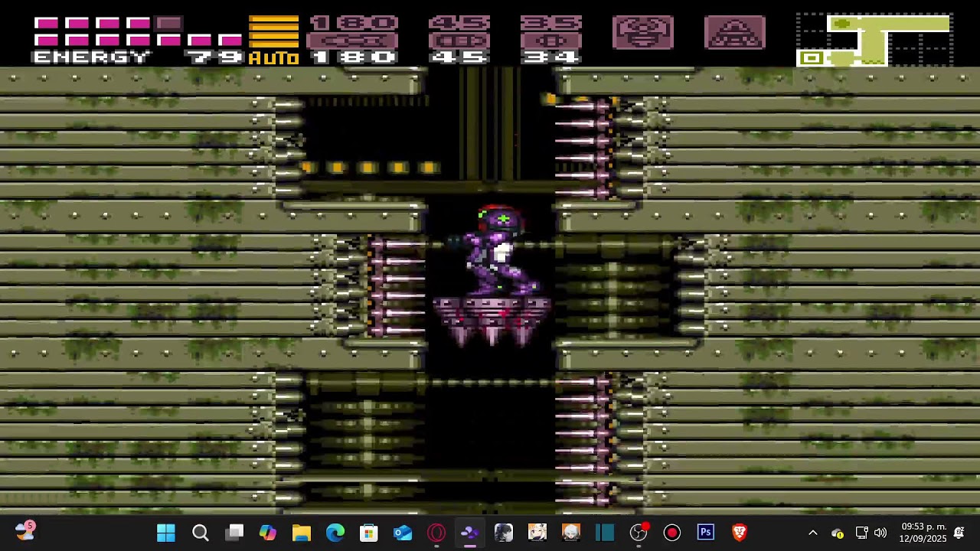Click the power bomb icon in HUD
980x551 pixels.
point(551,41)
